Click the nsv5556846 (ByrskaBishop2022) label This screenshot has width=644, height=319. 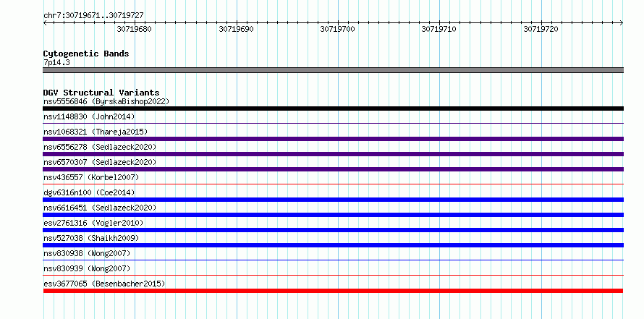click(x=106, y=101)
